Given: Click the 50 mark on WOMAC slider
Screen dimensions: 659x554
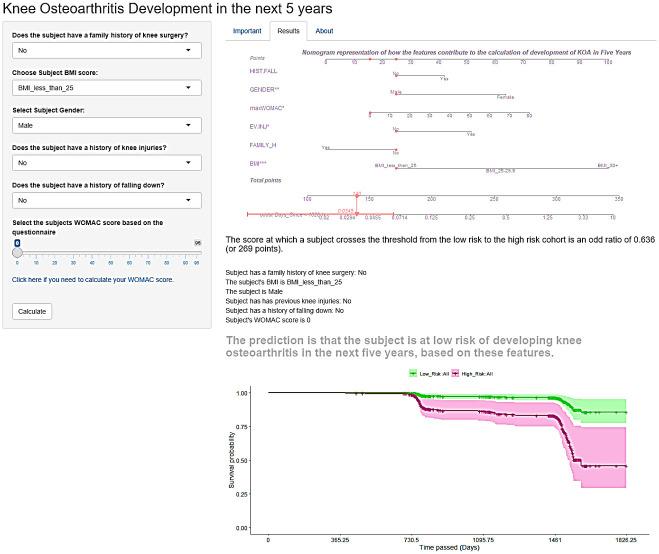Looking at the screenshot, I should tap(109, 263).
